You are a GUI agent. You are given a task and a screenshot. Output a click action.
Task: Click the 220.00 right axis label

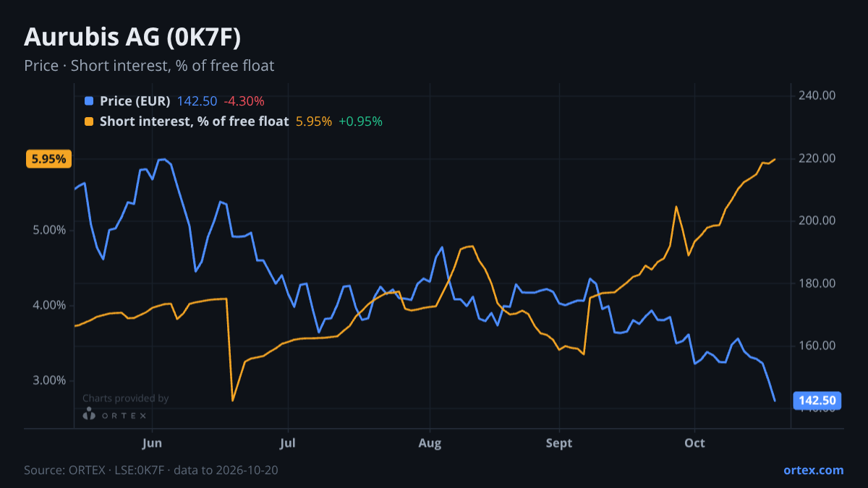click(x=818, y=158)
